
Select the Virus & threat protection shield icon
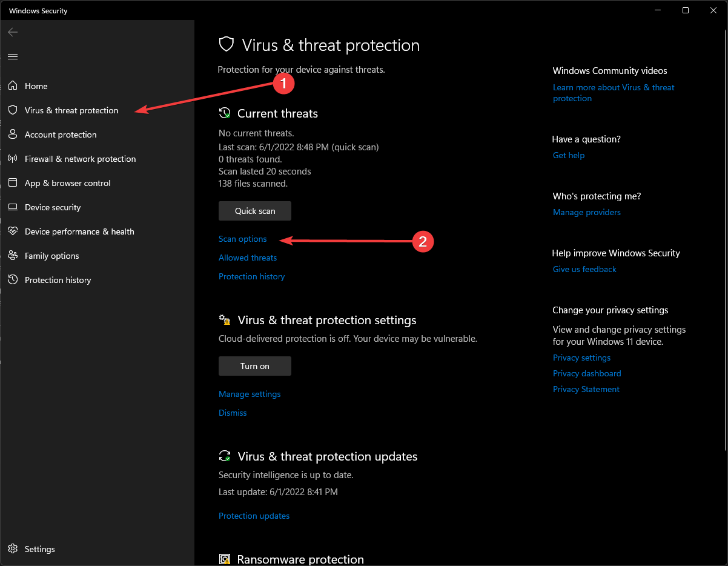[13, 110]
